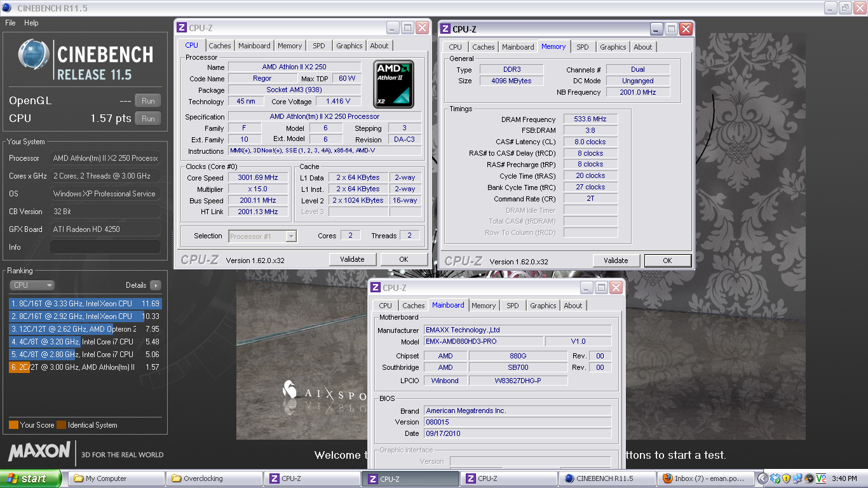The height and width of the screenshot is (488, 868).
Task: Switch to Memory tab in Mainboard window
Action: pyautogui.click(x=484, y=306)
